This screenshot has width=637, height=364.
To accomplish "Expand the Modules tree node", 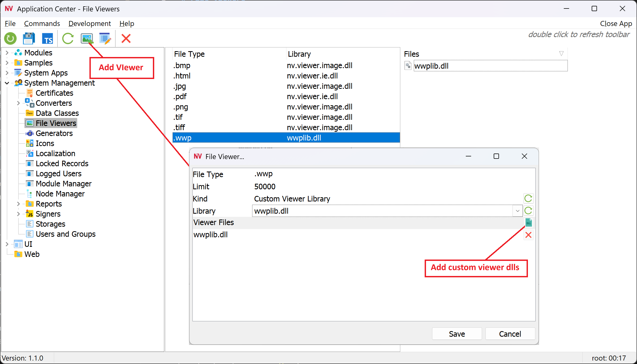I will pyautogui.click(x=7, y=53).
